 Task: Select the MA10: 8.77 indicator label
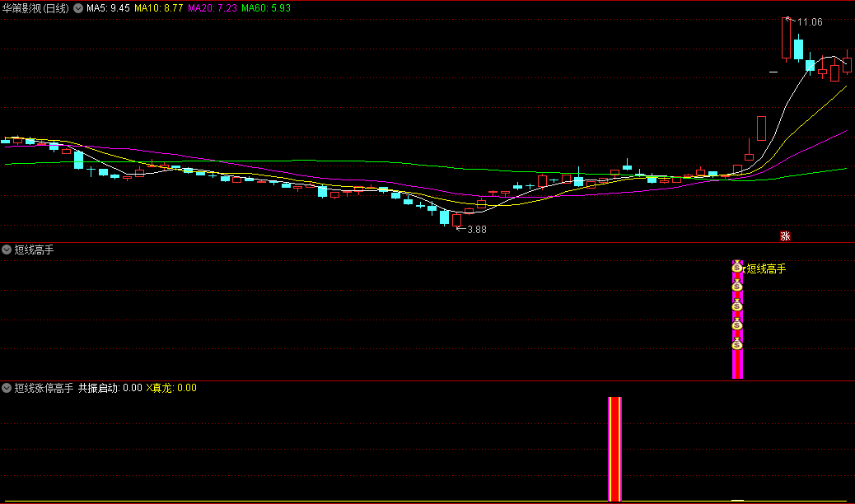159,8
